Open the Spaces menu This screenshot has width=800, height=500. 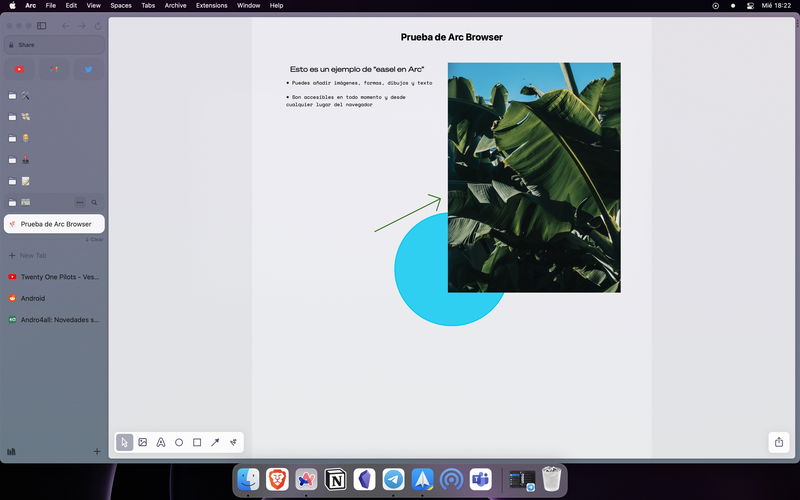[x=120, y=5]
